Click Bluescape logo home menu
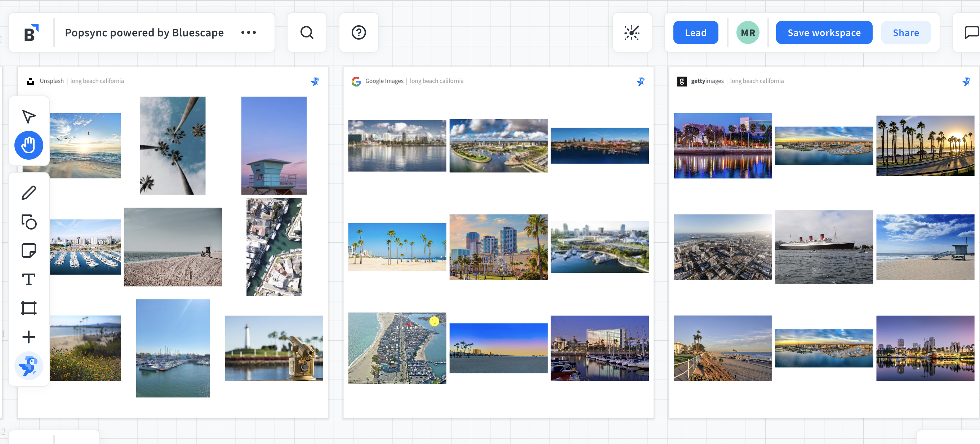This screenshot has width=980, height=444. pos(31,33)
